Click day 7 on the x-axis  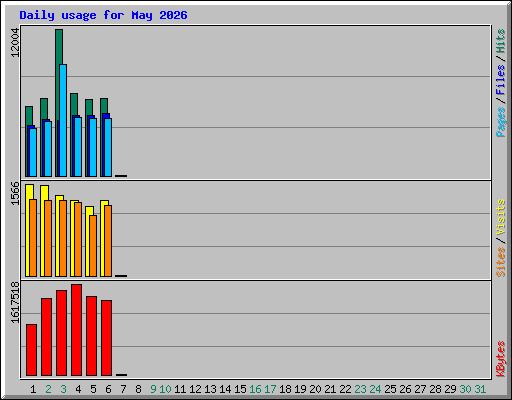click(123, 389)
